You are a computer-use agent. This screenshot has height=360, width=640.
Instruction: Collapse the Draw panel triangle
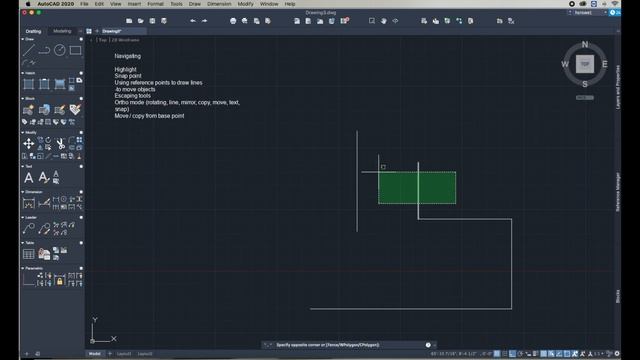(23, 39)
